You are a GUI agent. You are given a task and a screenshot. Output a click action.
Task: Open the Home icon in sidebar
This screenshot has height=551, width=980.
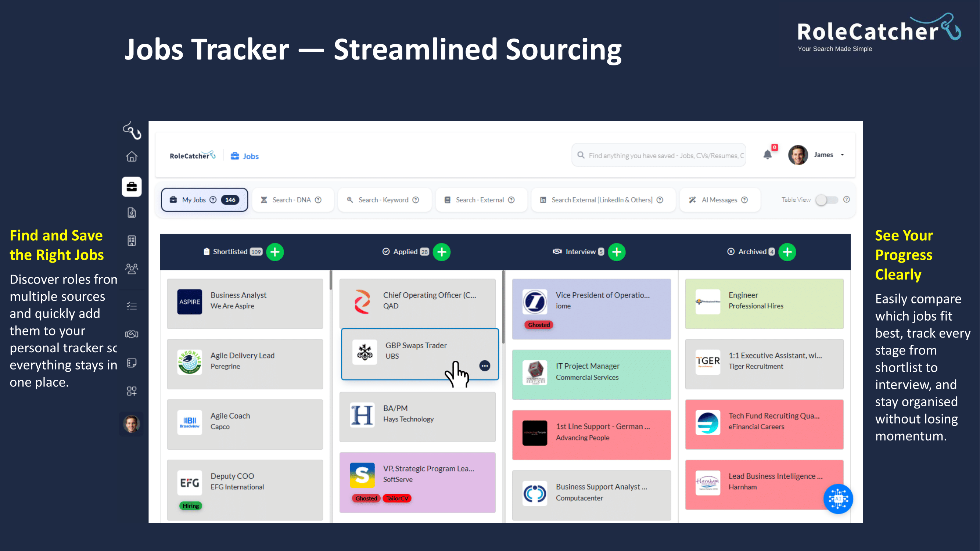pos(132,157)
